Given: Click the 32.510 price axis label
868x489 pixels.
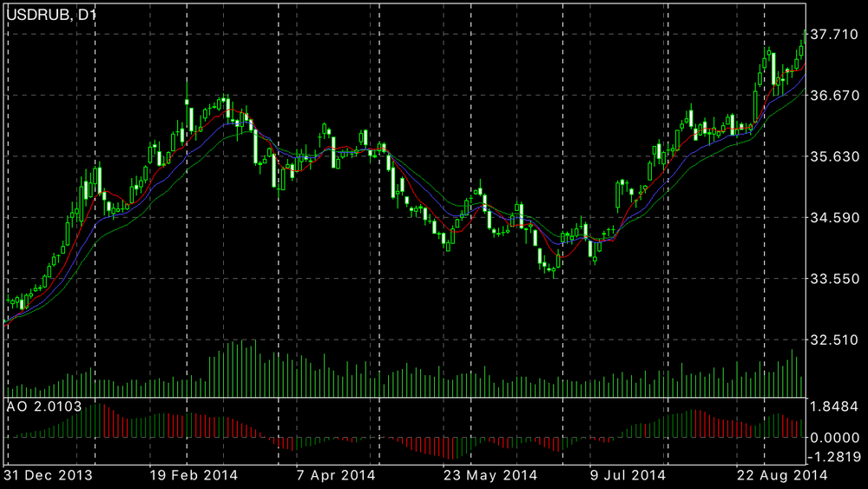Looking at the screenshot, I should (834, 340).
